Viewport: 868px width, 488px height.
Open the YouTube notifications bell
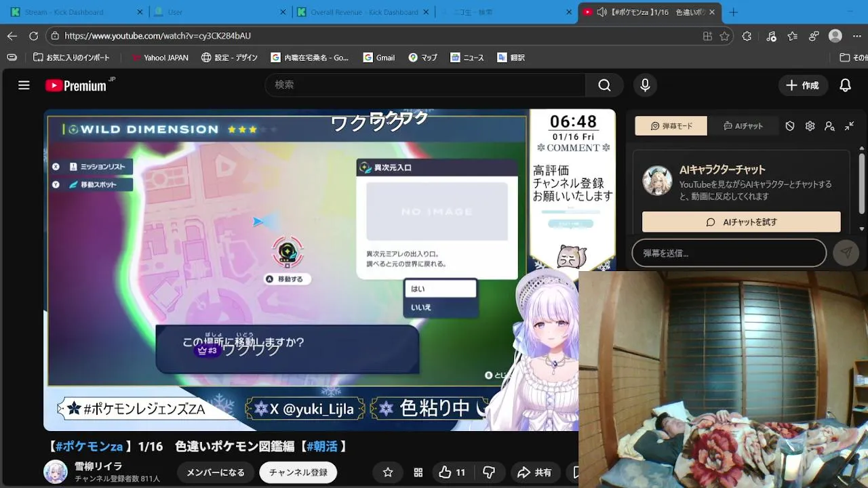tap(845, 85)
